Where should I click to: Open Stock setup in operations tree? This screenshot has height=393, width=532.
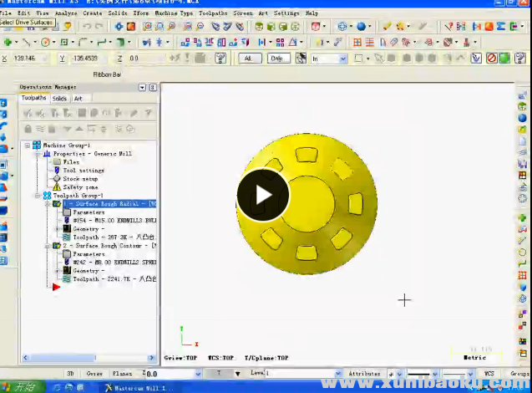80,179
